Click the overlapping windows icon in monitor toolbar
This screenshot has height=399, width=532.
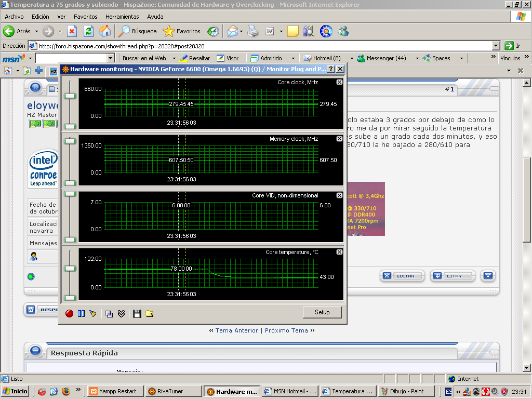tap(109, 313)
